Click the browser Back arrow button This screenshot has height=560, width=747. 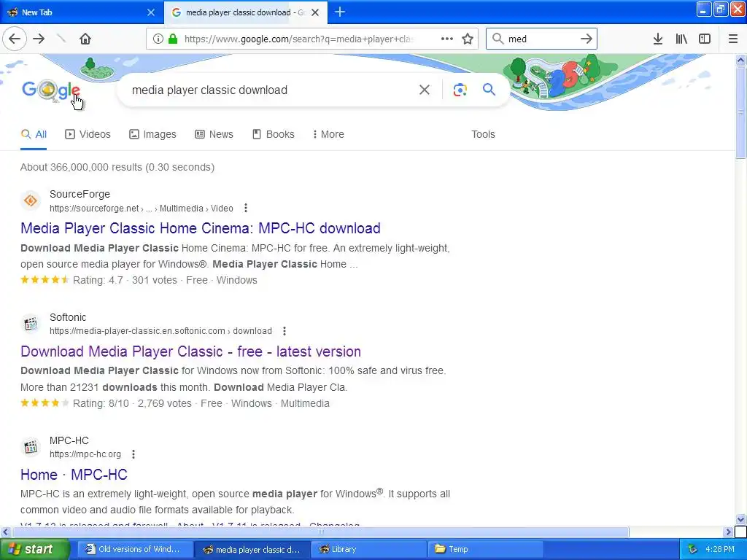pyautogui.click(x=15, y=39)
